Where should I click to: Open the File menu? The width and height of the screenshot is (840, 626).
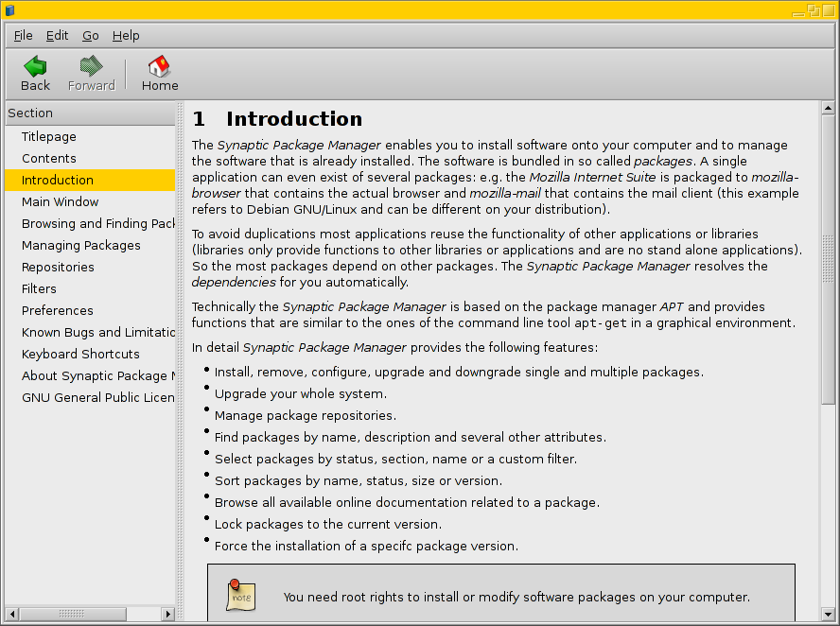(x=23, y=35)
